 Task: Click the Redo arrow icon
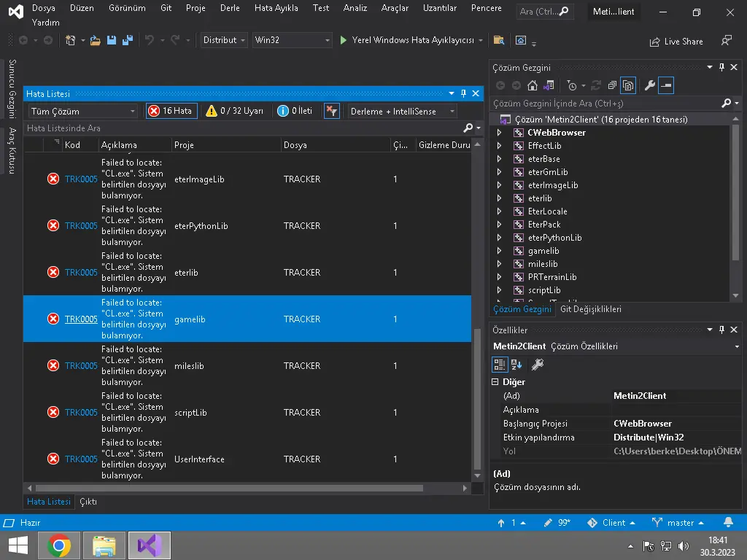tap(175, 41)
